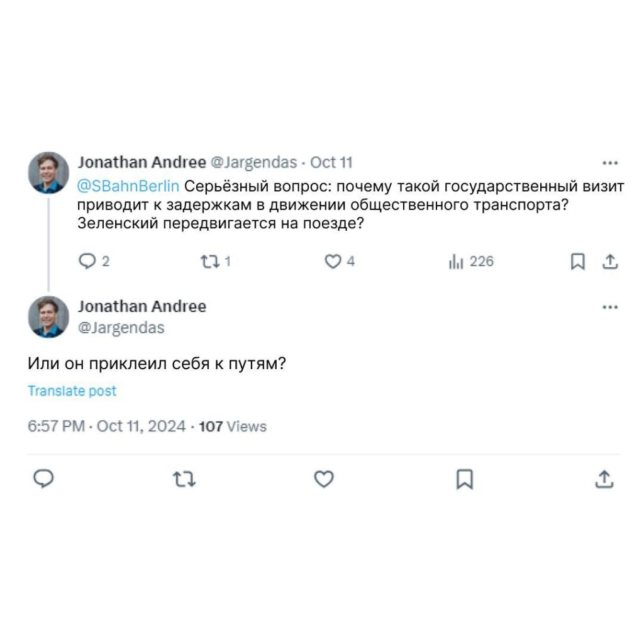The image size is (644, 644).
Task: Repost the main post
Action: (x=184, y=480)
